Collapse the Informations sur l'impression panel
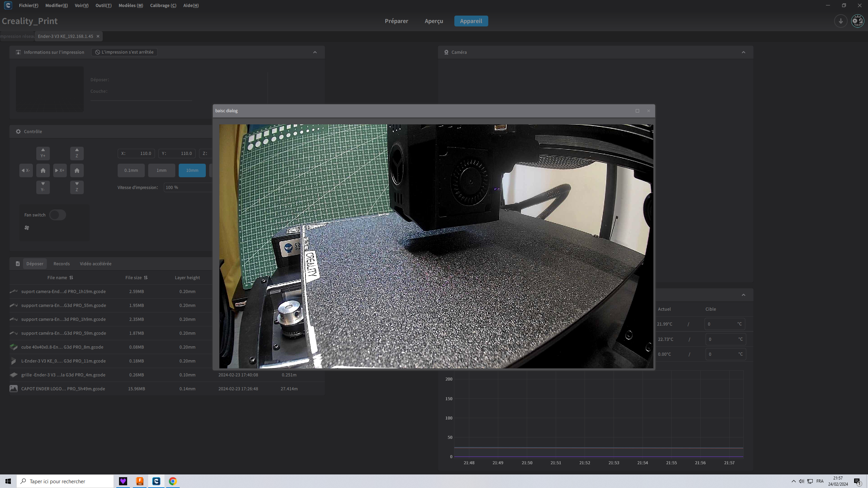The height and width of the screenshot is (488, 868). [x=315, y=52]
